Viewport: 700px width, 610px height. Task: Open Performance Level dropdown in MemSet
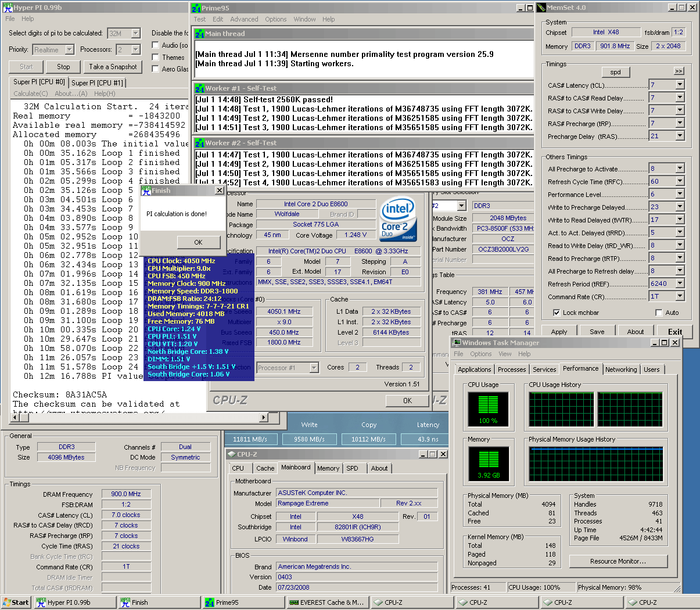click(680, 194)
